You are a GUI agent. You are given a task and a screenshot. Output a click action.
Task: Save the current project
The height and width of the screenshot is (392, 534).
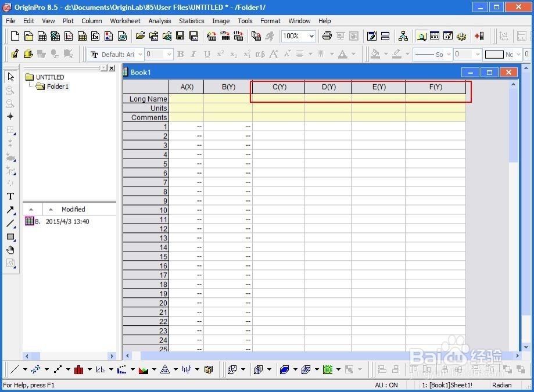pos(180,36)
